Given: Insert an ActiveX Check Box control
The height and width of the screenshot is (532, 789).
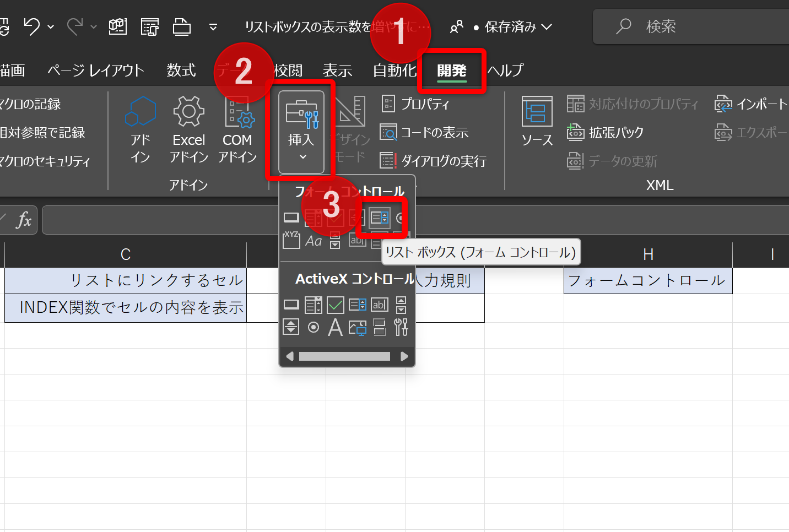Looking at the screenshot, I should pos(335,305).
